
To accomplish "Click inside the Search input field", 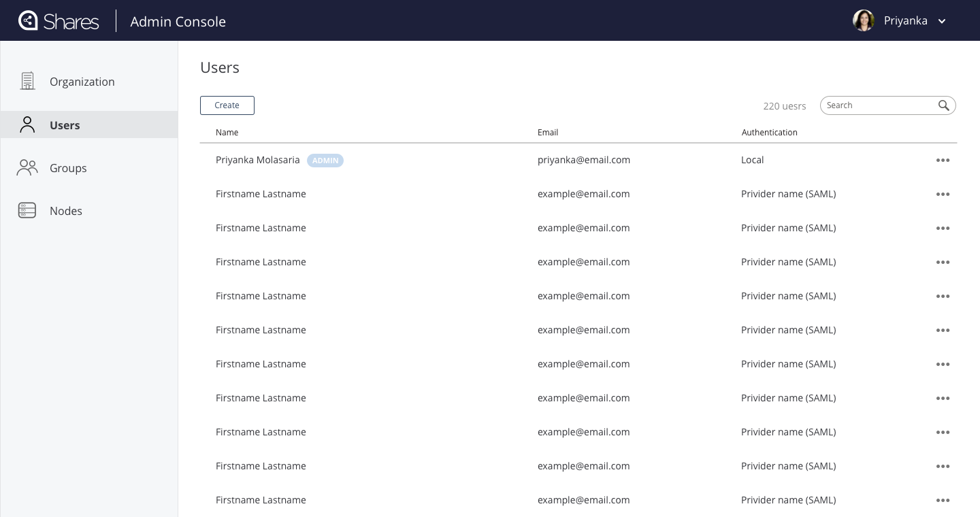I will coord(878,105).
